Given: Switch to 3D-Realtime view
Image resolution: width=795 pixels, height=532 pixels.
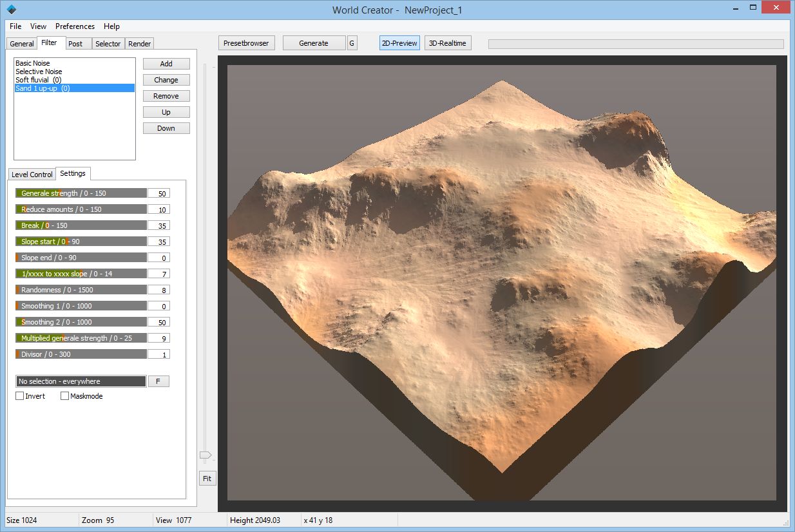Looking at the screenshot, I should [x=447, y=43].
